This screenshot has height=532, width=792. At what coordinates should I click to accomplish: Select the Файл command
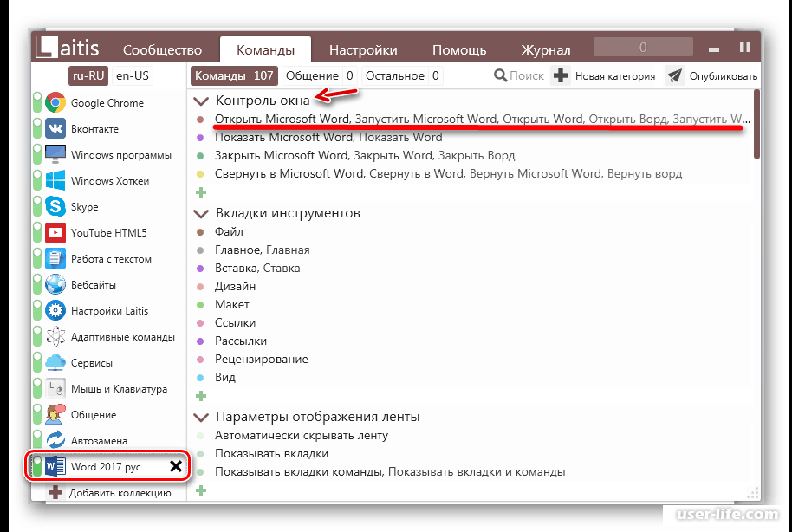229,231
